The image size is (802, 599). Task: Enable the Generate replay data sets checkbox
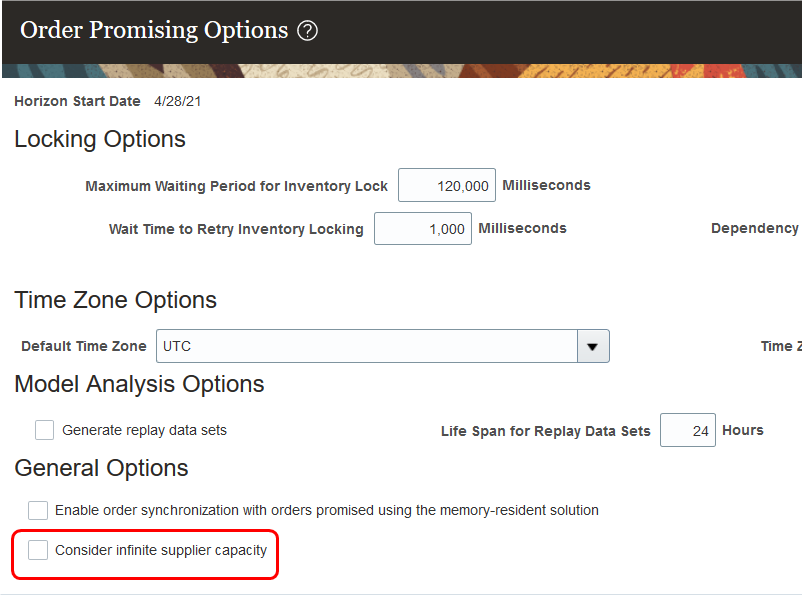[44, 430]
